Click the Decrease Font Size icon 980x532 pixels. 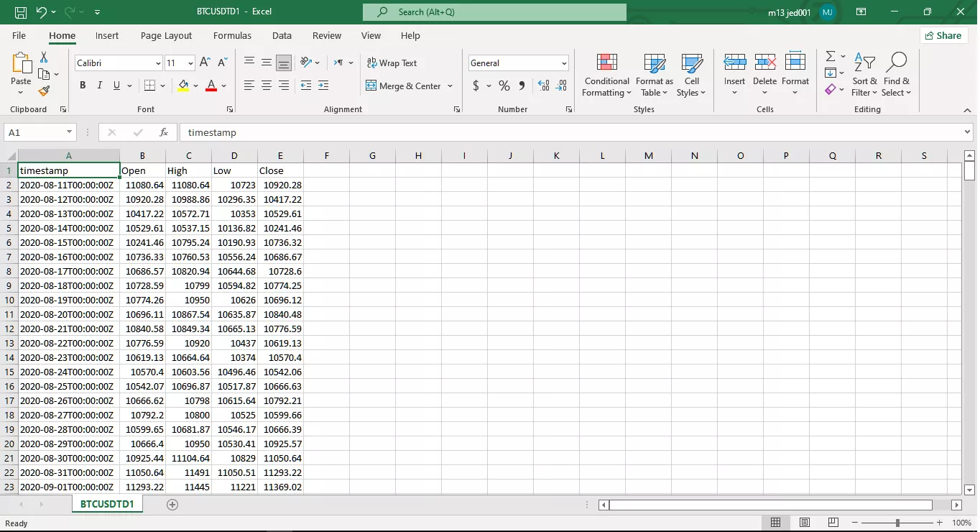point(223,63)
